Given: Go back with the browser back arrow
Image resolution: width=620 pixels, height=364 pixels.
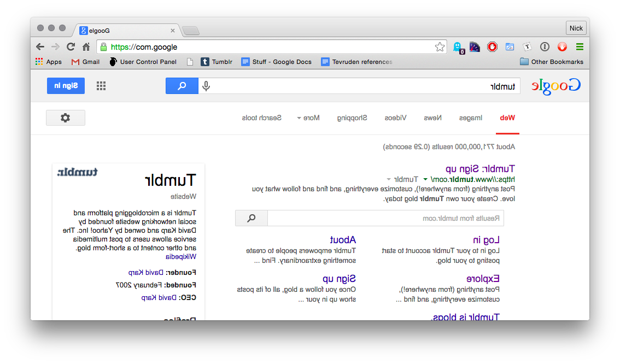Looking at the screenshot, I should (x=40, y=47).
